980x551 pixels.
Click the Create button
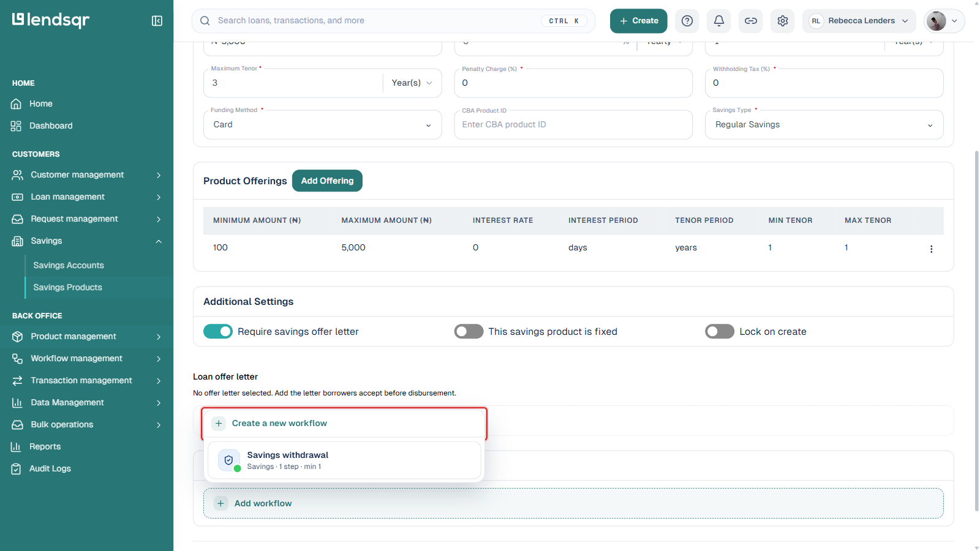(x=638, y=21)
